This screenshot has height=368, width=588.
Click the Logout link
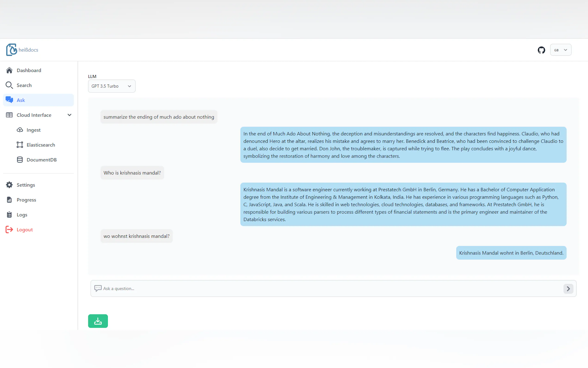click(x=24, y=229)
